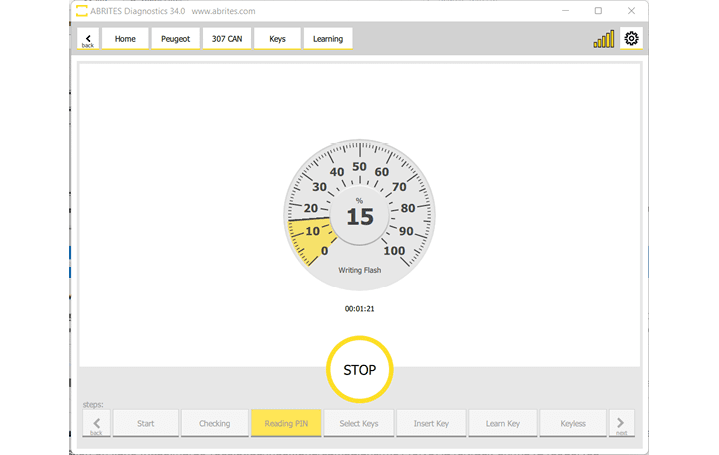Click the highlighted Reading PIN step

point(286,423)
